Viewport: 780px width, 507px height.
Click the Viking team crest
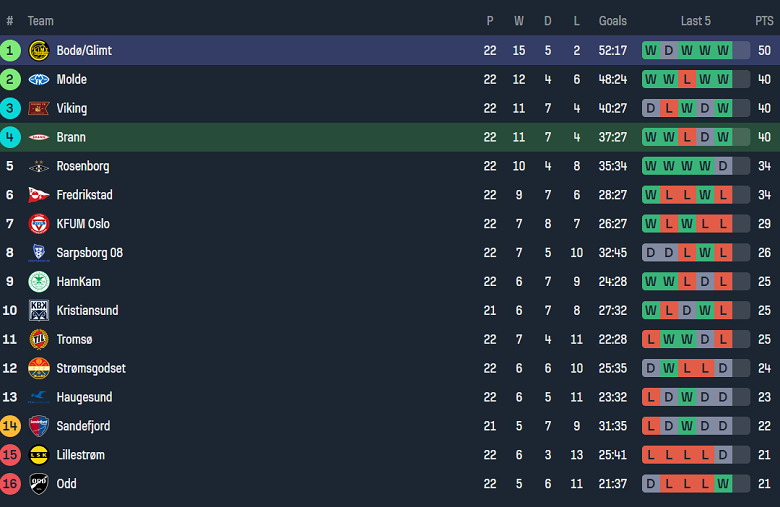39,108
